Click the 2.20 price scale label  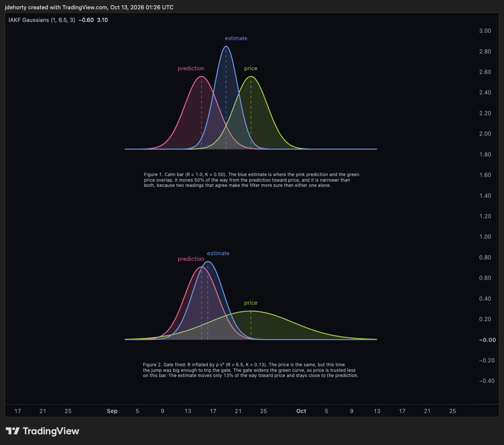(x=485, y=113)
